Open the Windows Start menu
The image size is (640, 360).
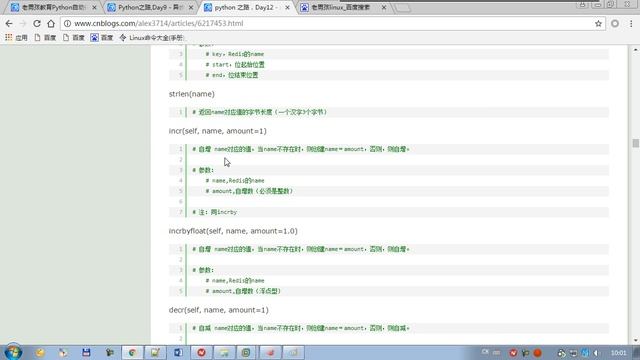[x=13, y=352]
